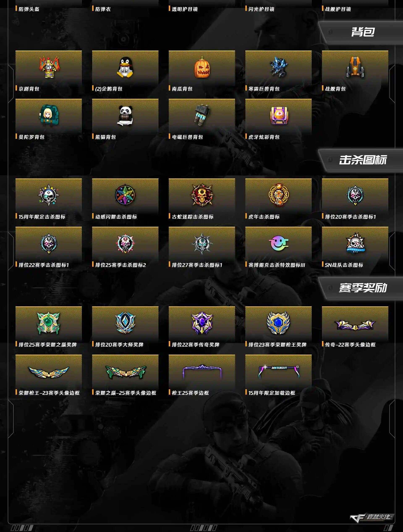Select the 排位23赛季荣耀枪王奖牌 blue gem medal
The height and width of the screenshot is (532, 403).
(x=279, y=323)
